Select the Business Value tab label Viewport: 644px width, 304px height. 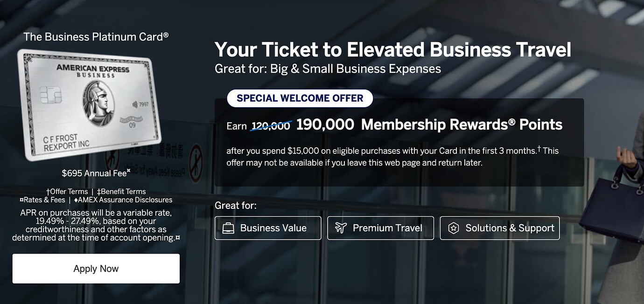[273, 228]
